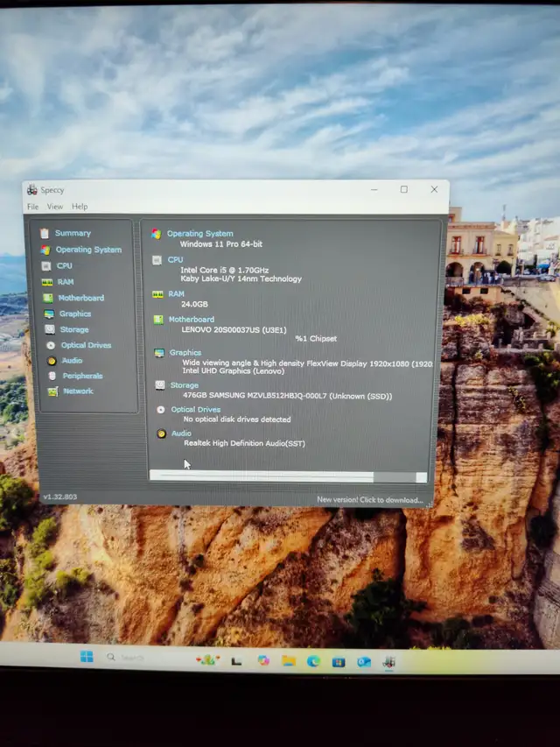Screen dimensions: 560x747
Task: Open Peripherals in the sidebar
Action: coord(83,376)
